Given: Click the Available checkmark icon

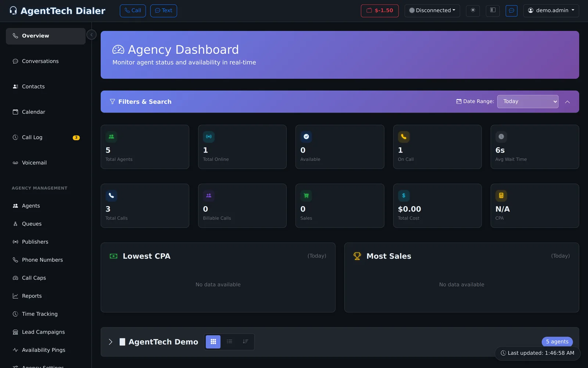Looking at the screenshot, I should coord(306,137).
